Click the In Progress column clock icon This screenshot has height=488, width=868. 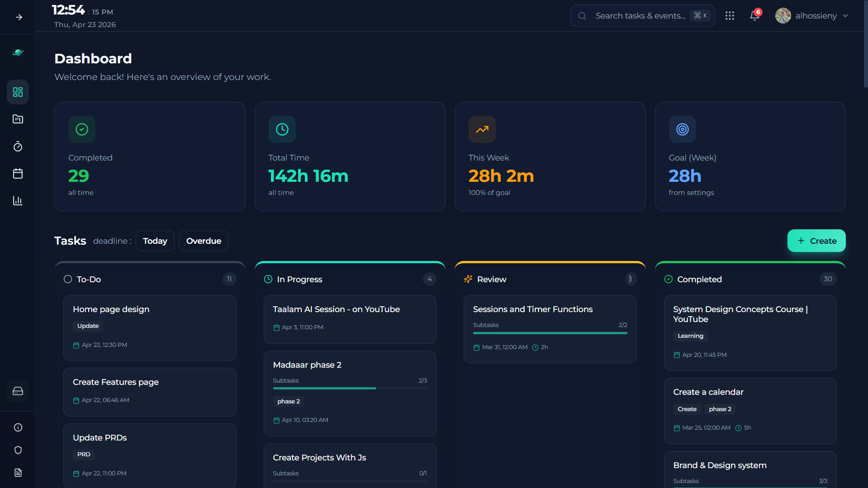[x=268, y=280]
